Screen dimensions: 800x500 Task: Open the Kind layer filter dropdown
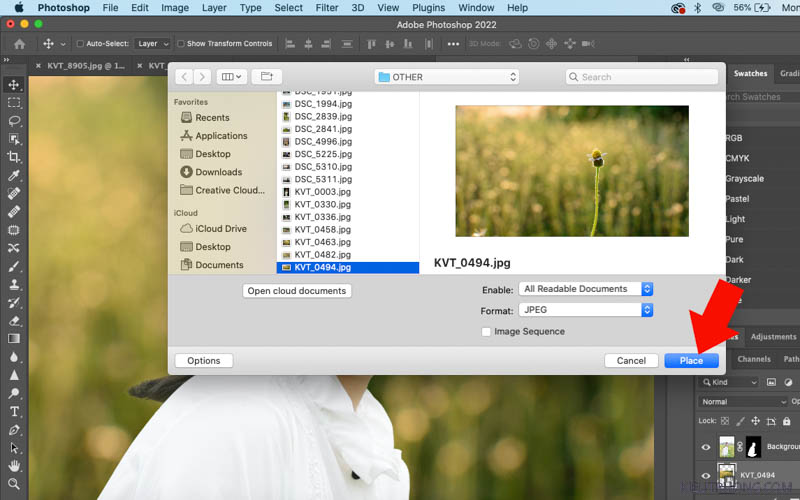pos(730,382)
